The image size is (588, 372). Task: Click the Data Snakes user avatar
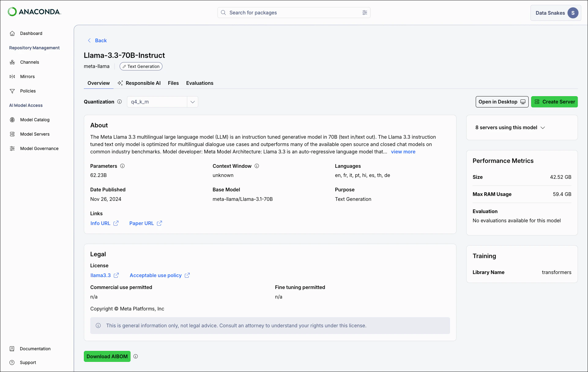point(573,13)
